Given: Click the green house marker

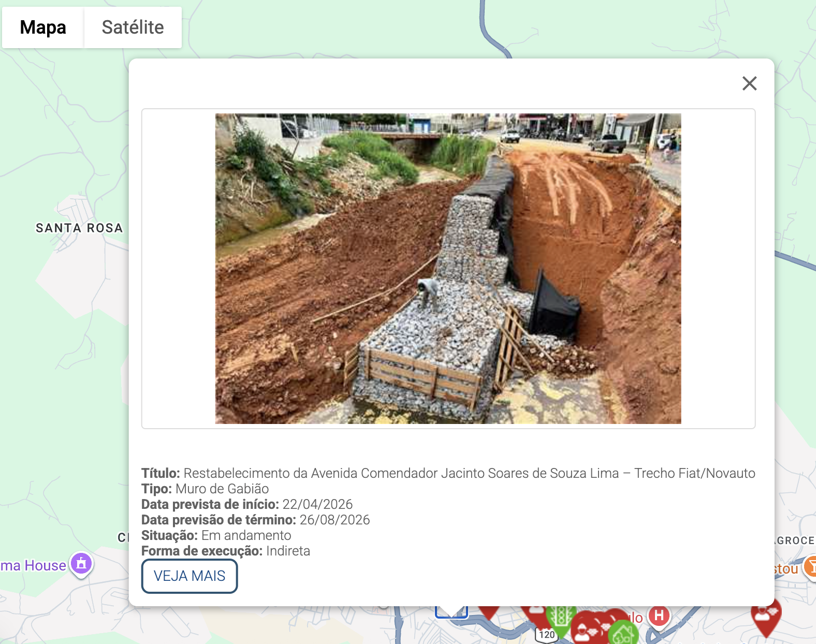Looking at the screenshot, I should click(x=623, y=634).
